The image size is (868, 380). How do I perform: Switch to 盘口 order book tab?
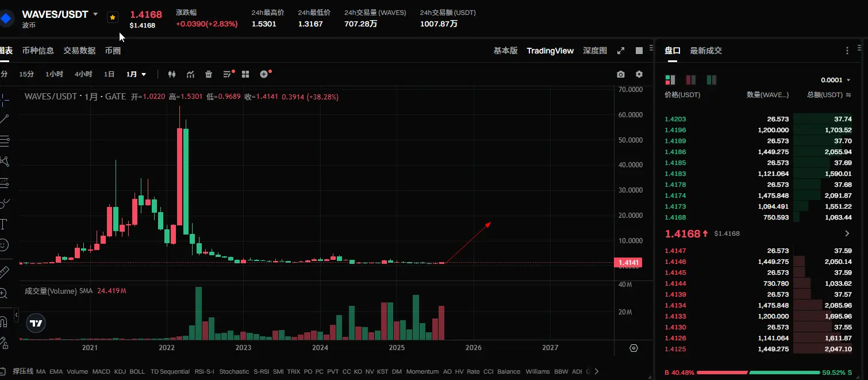pos(673,51)
